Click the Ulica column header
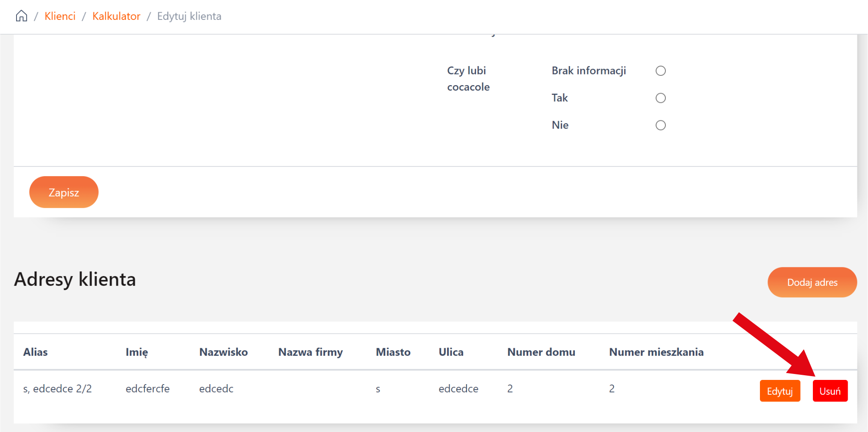The width and height of the screenshot is (868, 432). [451, 352]
